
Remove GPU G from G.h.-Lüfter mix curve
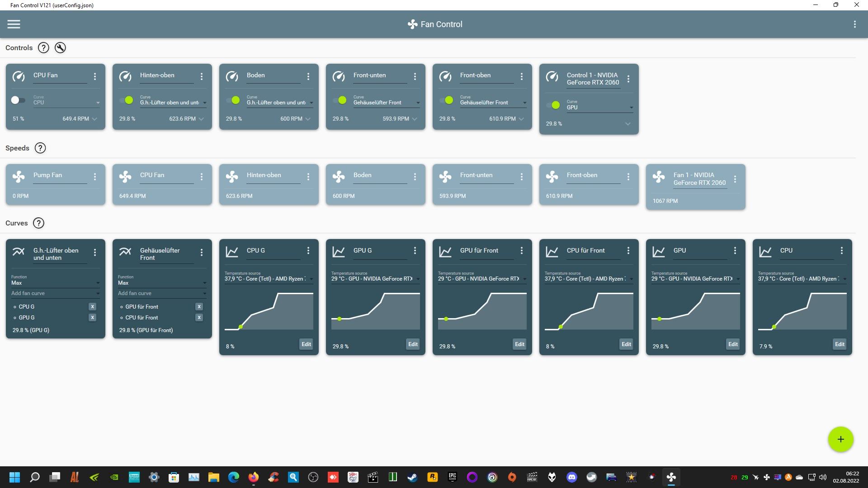[92, 318]
